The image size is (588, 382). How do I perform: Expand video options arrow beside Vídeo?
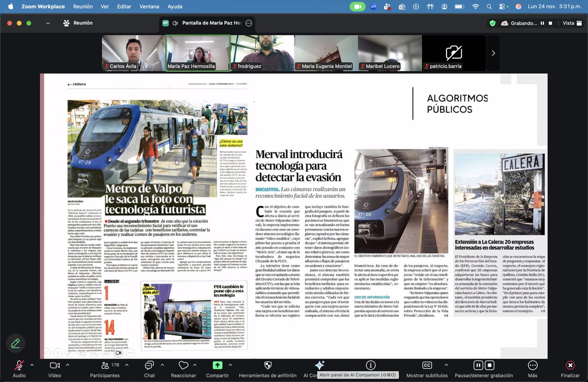click(x=68, y=365)
